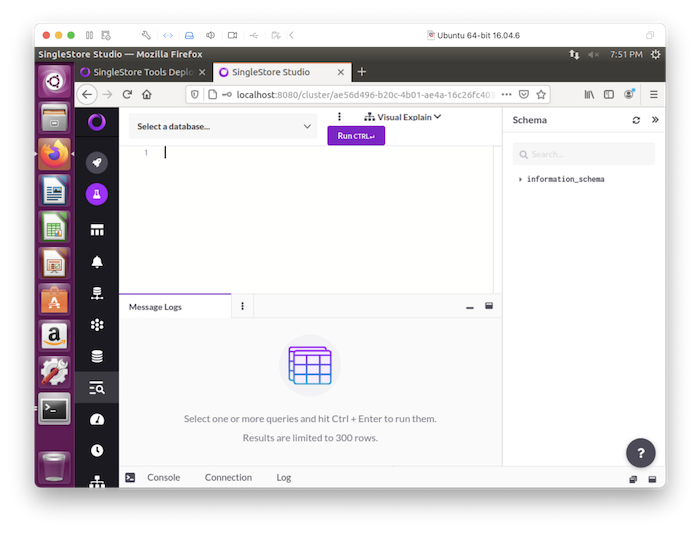Image resolution: width=700 pixels, height=533 pixels.
Task: Open the Connection tab in the bottom bar
Action: (228, 478)
